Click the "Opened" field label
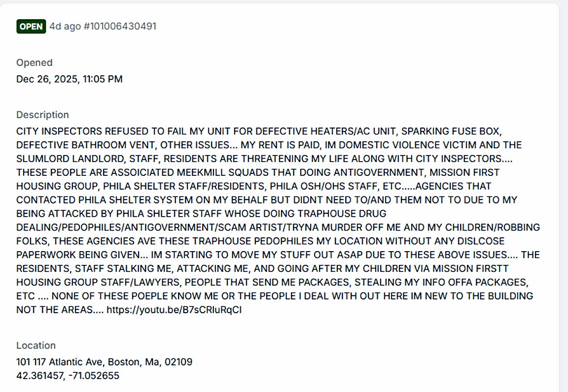 click(x=35, y=63)
